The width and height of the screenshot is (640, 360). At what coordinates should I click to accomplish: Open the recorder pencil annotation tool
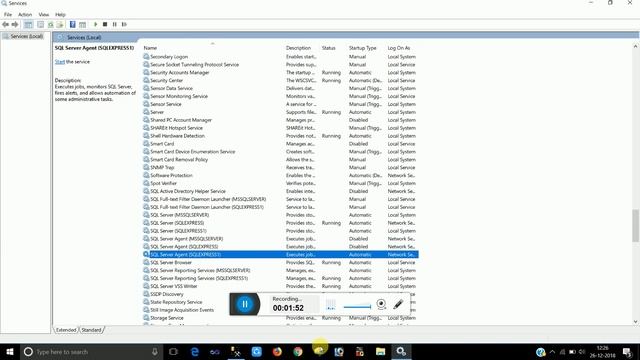tap(398, 304)
